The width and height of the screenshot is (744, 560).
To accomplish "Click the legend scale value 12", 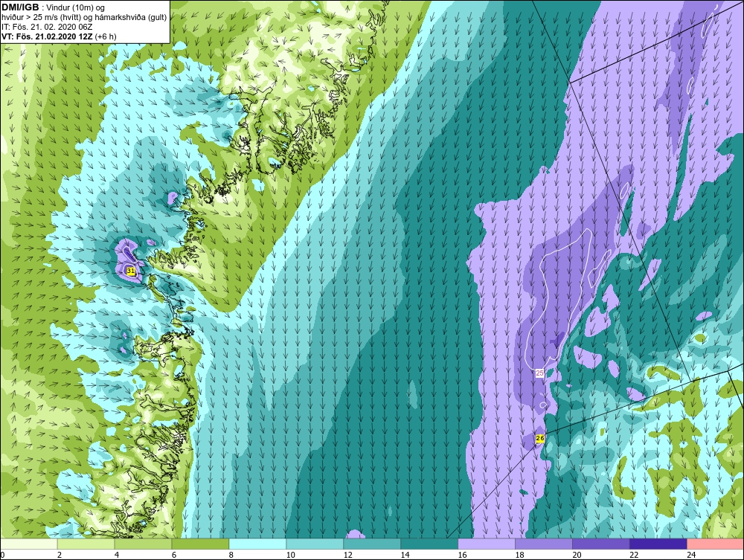I will coord(347,555).
